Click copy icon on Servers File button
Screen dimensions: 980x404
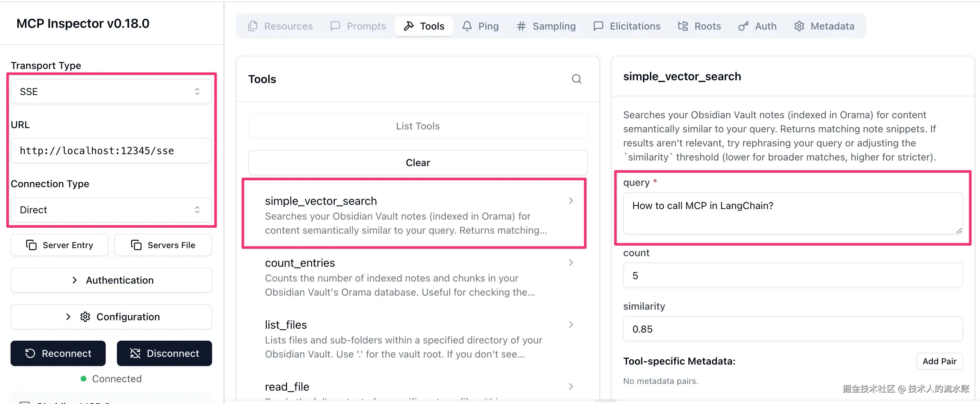click(136, 245)
